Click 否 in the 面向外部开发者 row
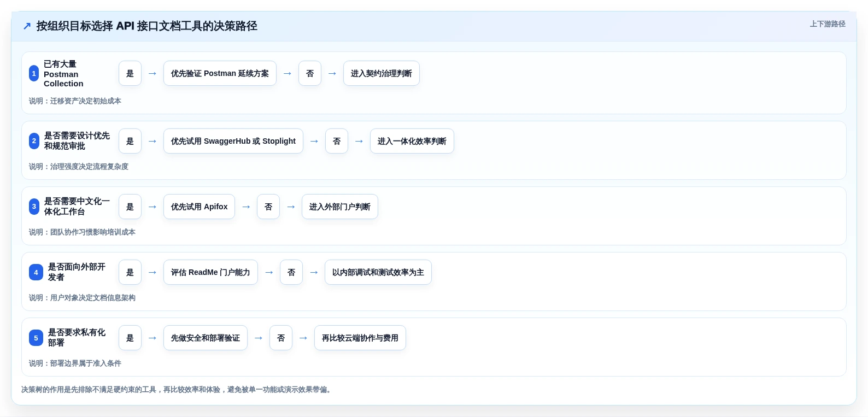The height and width of the screenshot is (417, 868). pyautogui.click(x=291, y=272)
